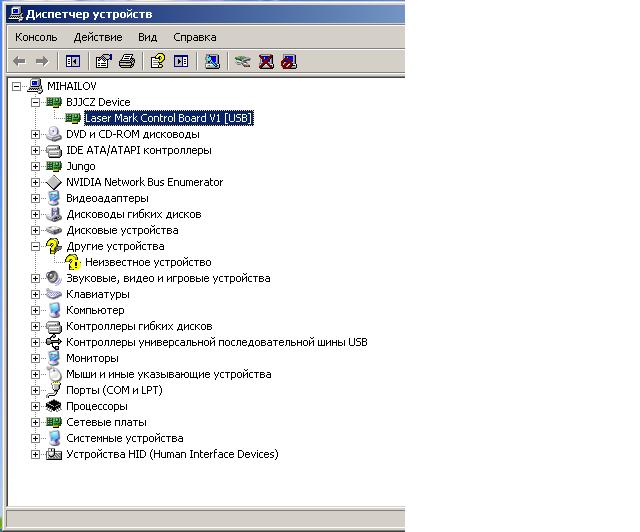This screenshot has height=532, width=640.
Task: Click the Disable device toolbar icon
Action: pyautogui.click(x=289, y=62)
